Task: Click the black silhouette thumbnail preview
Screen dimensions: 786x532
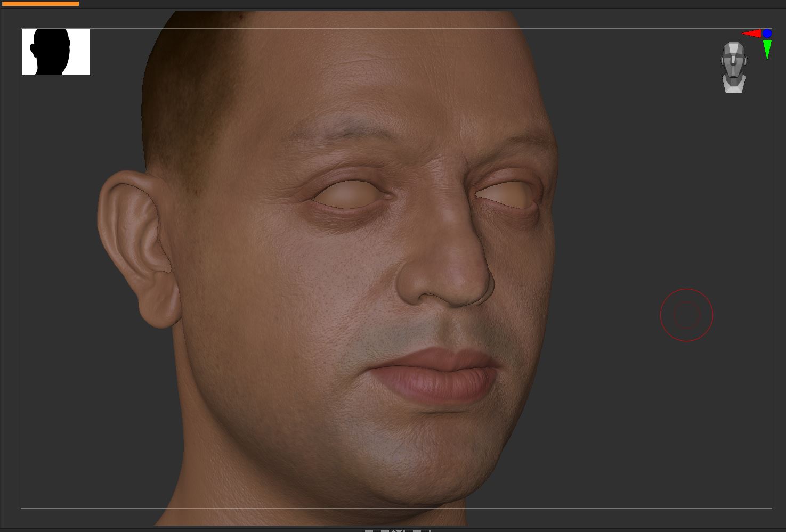Action: pos(56,52)
